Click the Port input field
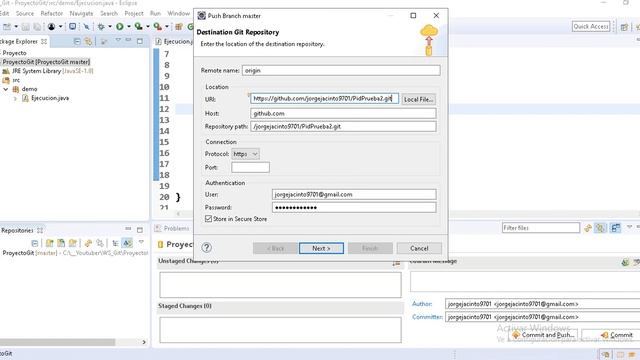 click(250, 167)
